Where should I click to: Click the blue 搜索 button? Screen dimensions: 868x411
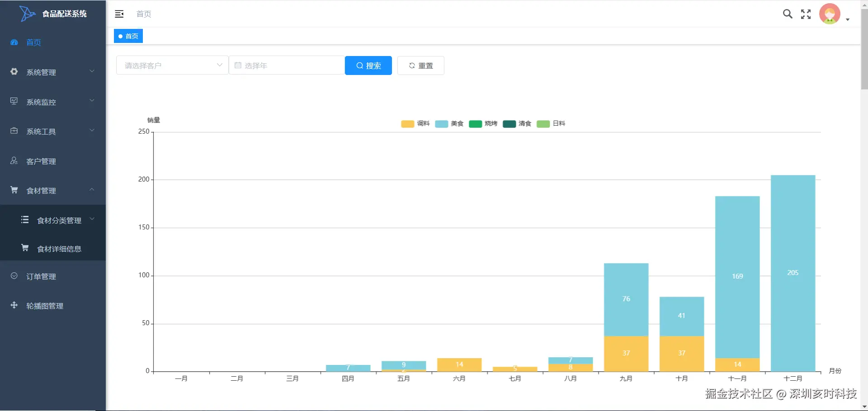[x=368, y=65]
